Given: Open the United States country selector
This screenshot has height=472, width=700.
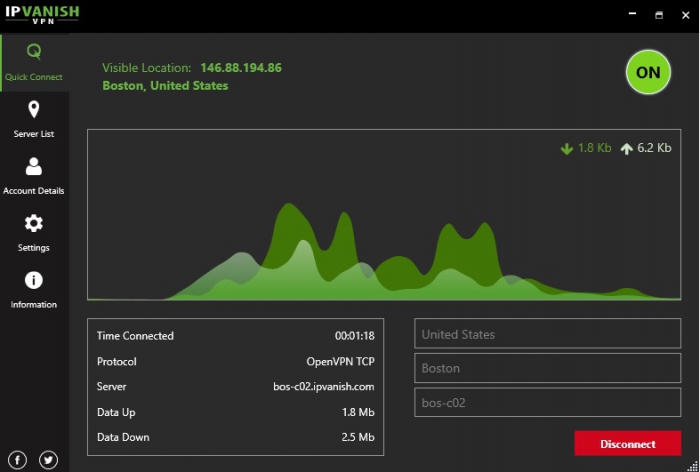Looking at the screenshot, I should tap(547, 334).
